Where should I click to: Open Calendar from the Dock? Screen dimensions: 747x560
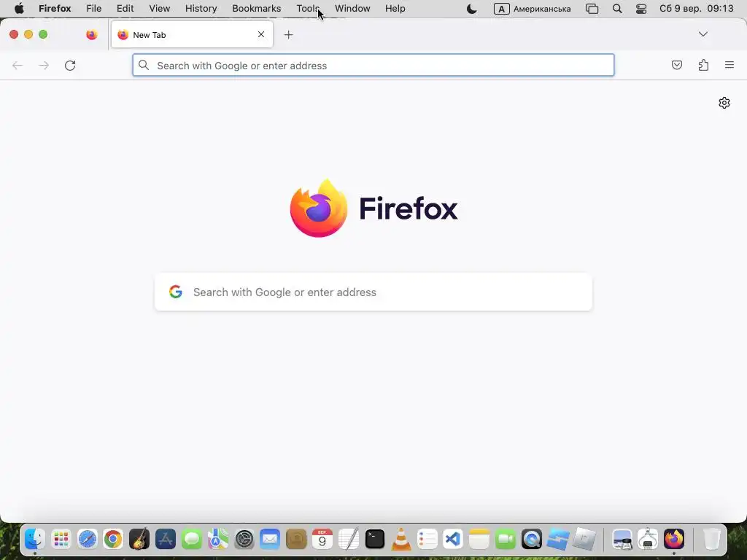click(322, 539)
